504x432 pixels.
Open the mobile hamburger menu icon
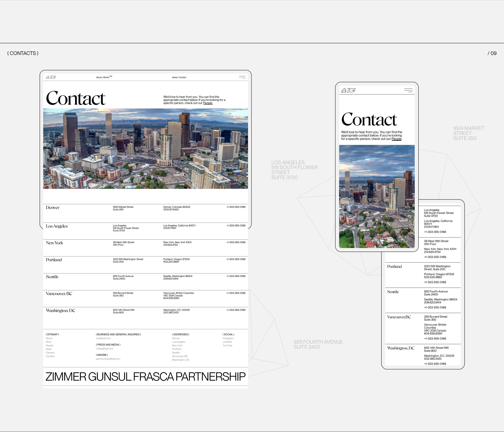tap(408, 90)
